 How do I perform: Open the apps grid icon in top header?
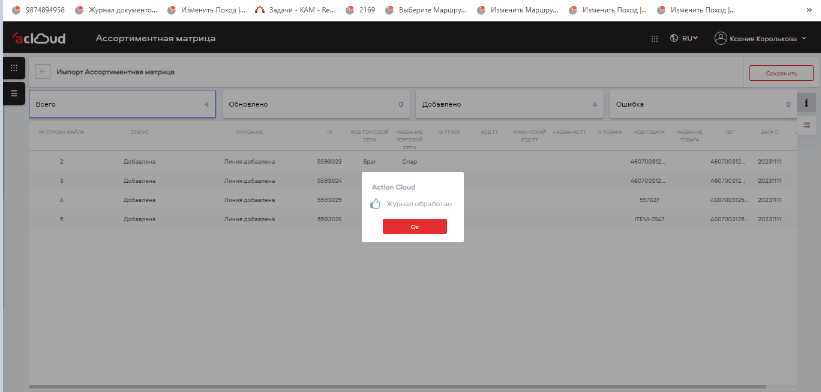[x=654, y=39]
